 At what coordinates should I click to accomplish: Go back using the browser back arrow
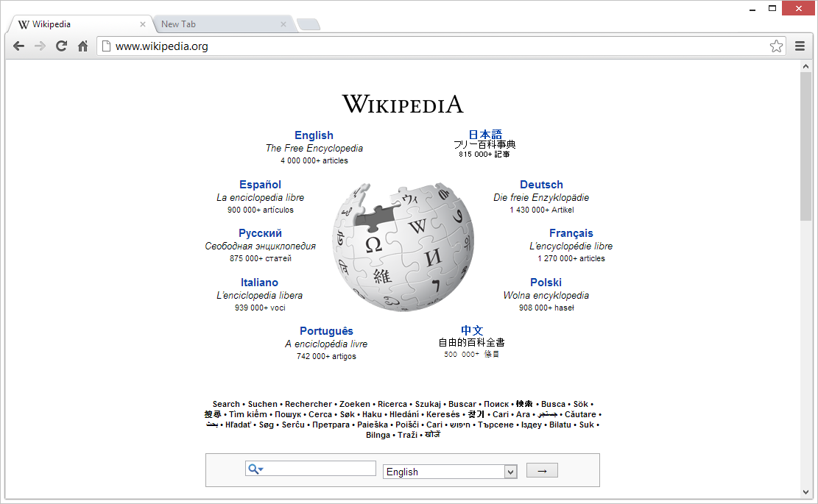coord(19,46)
